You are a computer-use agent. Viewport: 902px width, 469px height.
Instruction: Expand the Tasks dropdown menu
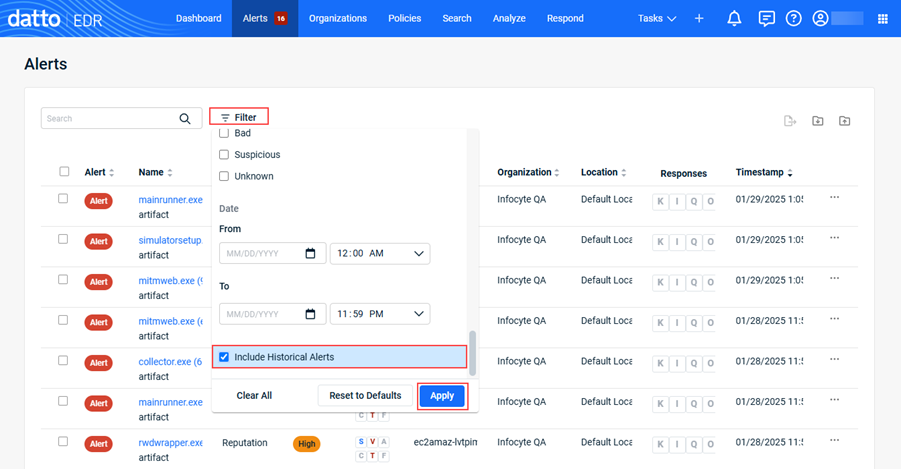click(x=657, y=18)
